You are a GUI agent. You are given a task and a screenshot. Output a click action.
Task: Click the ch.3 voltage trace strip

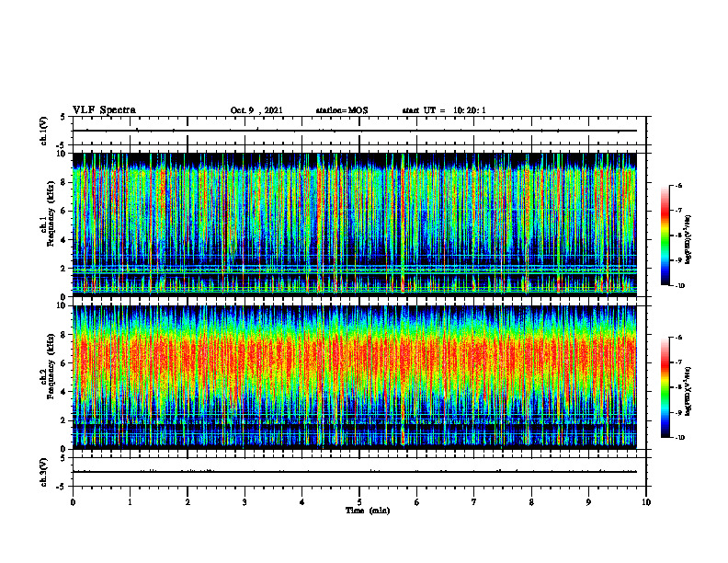click(x=359, y=472)
